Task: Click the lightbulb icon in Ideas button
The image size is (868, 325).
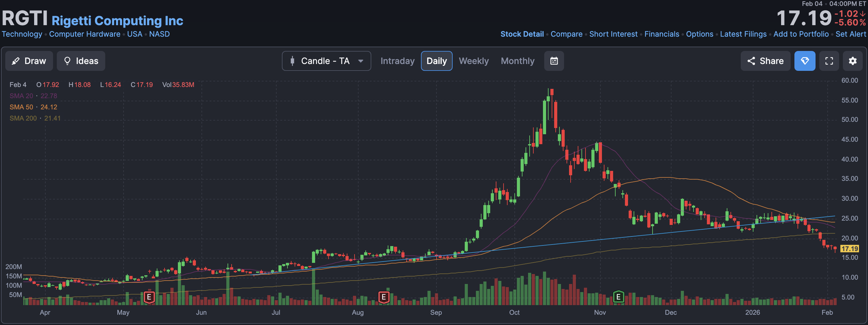Action: (x=67, y=61)
